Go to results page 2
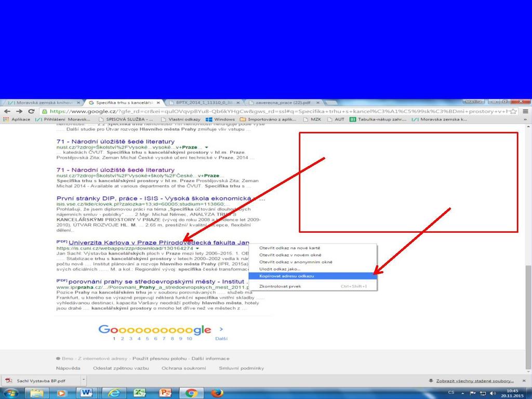 [x=122, y=339]
